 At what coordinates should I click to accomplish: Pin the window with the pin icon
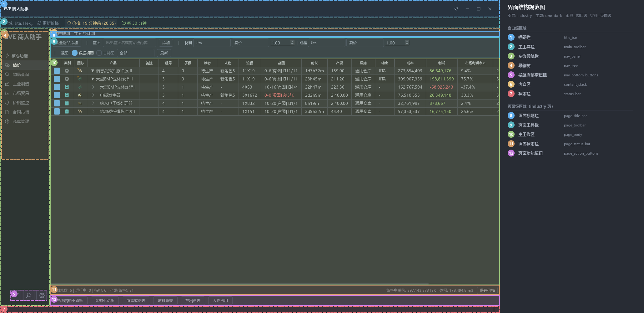pyautogui.click(x=456, y=9)
